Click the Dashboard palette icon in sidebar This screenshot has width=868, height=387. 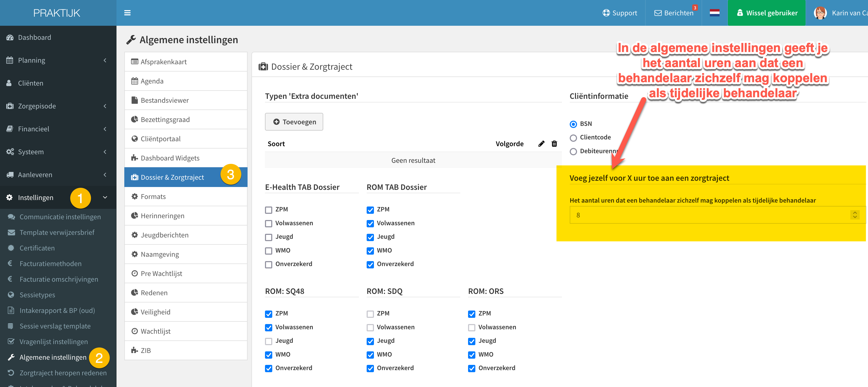[10, 37]
